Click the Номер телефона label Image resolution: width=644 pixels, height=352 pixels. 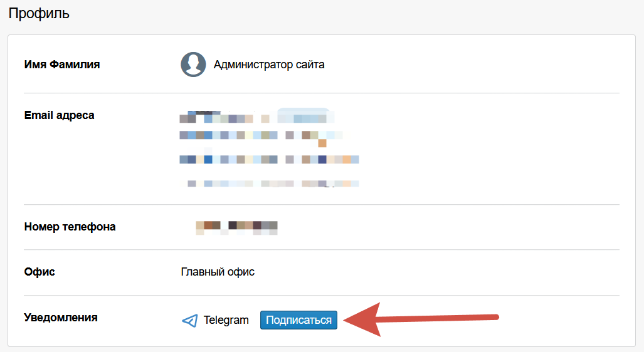click(x=70, y=227)
